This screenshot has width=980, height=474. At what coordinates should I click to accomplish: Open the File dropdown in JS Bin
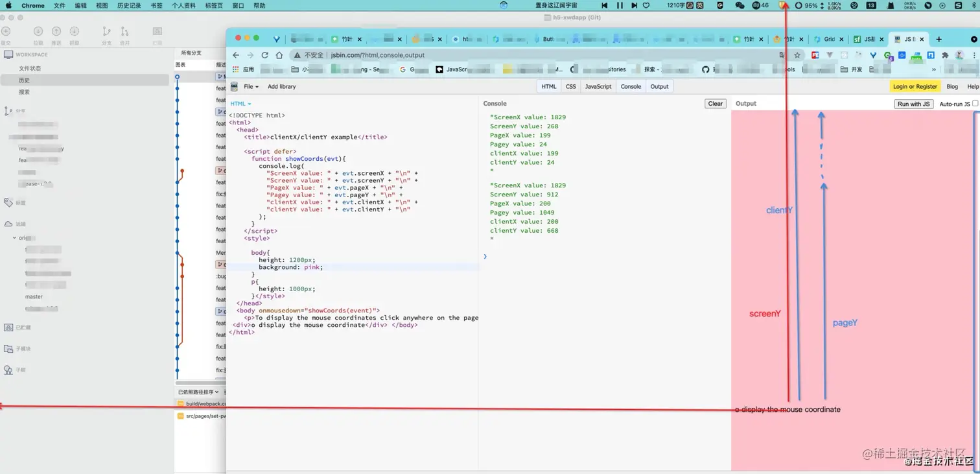tap(251, 86)
